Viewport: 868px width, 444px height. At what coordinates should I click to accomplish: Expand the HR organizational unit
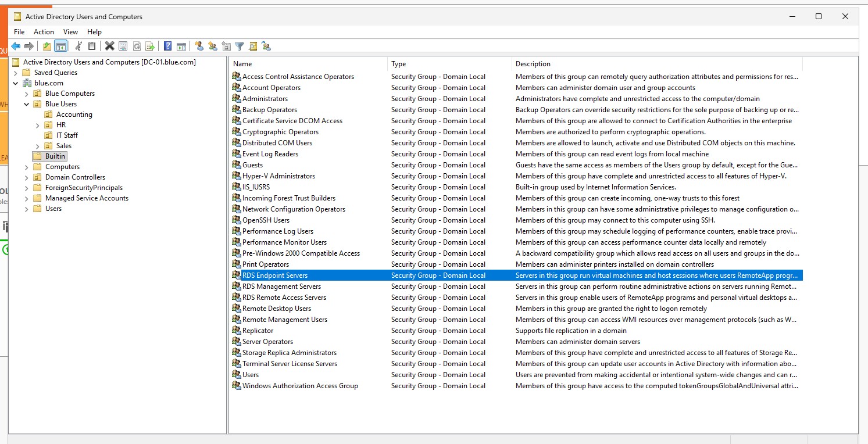click(x=38, y=125)
